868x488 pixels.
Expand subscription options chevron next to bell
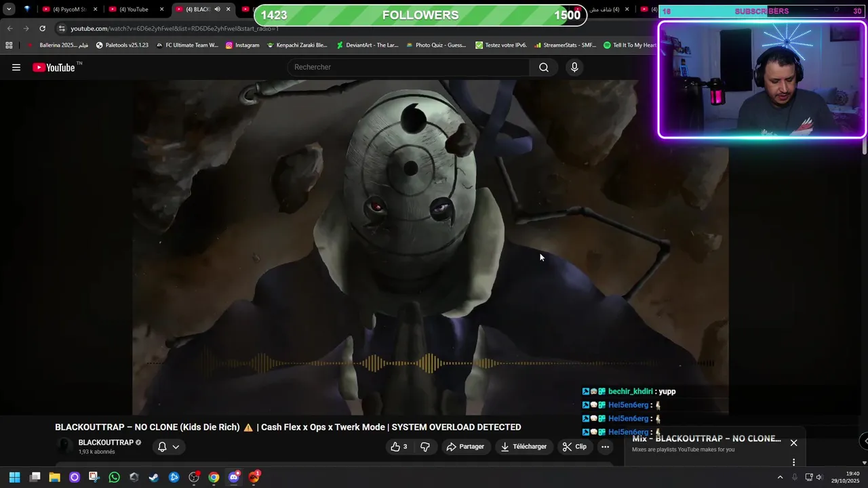point(176,447)
